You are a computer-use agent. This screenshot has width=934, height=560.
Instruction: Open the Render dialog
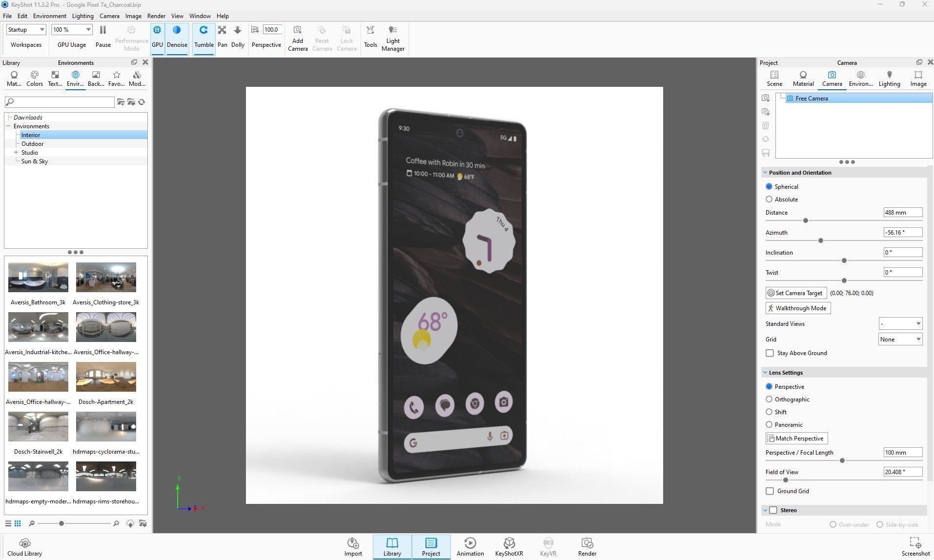587,547
